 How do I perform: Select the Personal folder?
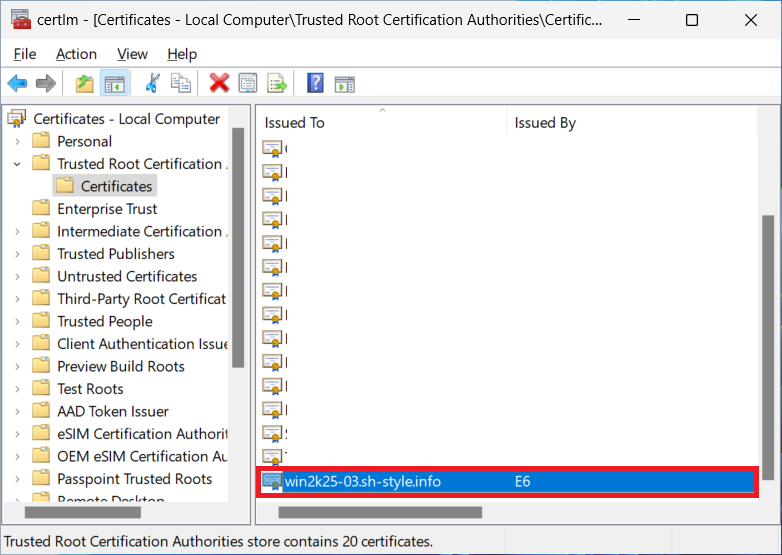pyautogui.click(x=84, y=142)
